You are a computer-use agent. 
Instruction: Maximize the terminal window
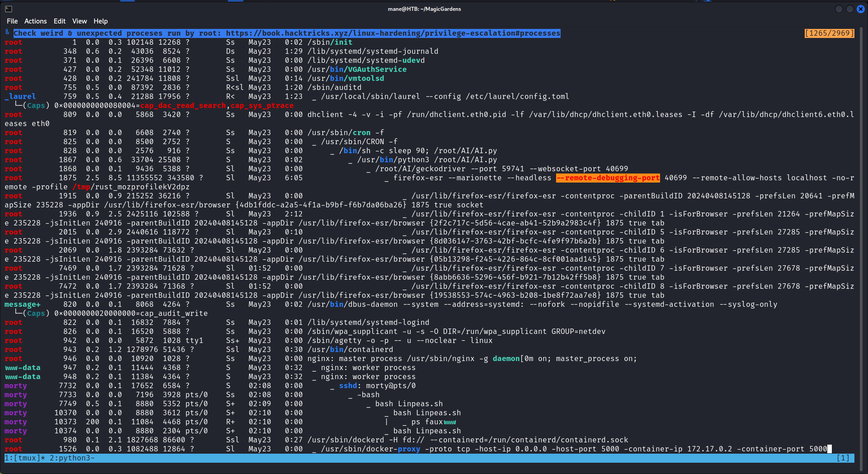click(849, 9)
